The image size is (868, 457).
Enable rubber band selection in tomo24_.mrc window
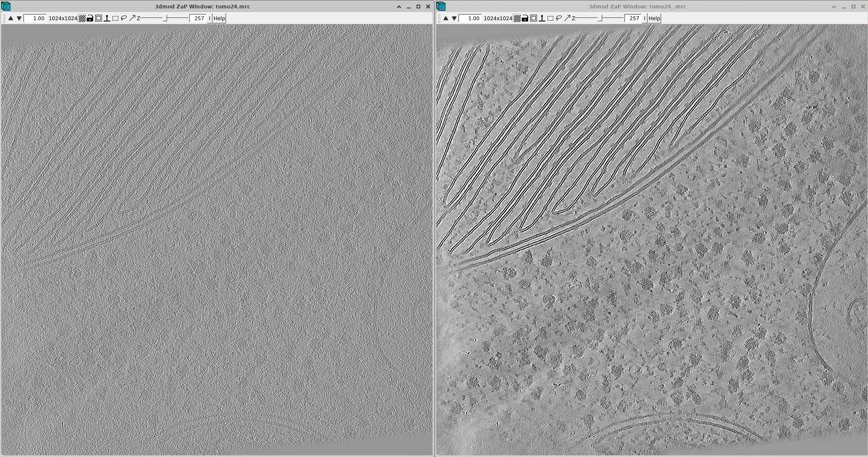pos(550,18)
